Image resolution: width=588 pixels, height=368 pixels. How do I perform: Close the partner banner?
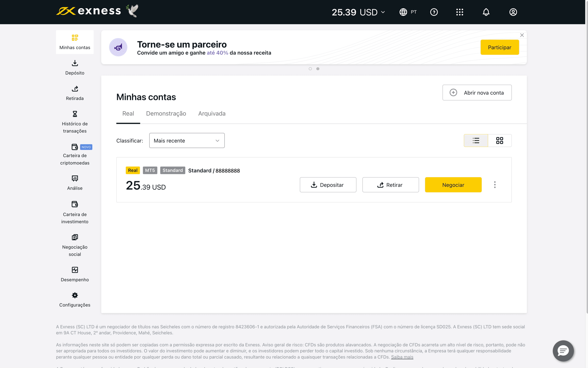pyautogui.click(x=522, y=35)
